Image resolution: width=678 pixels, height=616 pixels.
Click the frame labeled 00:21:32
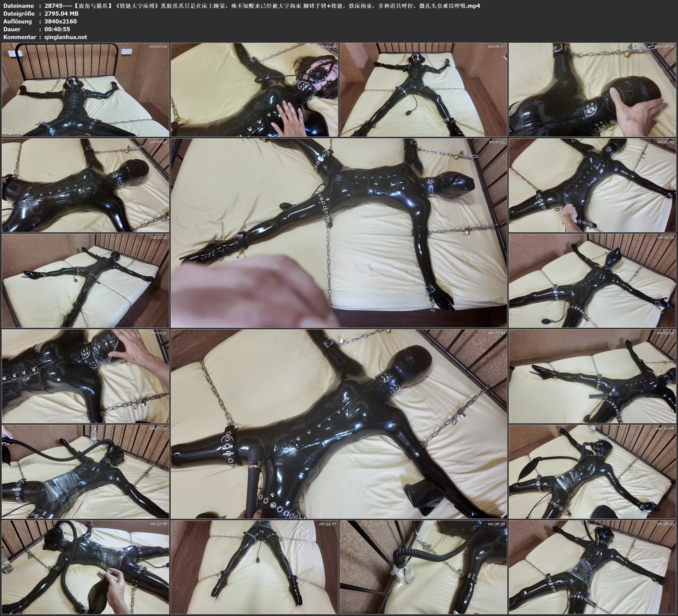pyautogui.click(x=85, y=376)
